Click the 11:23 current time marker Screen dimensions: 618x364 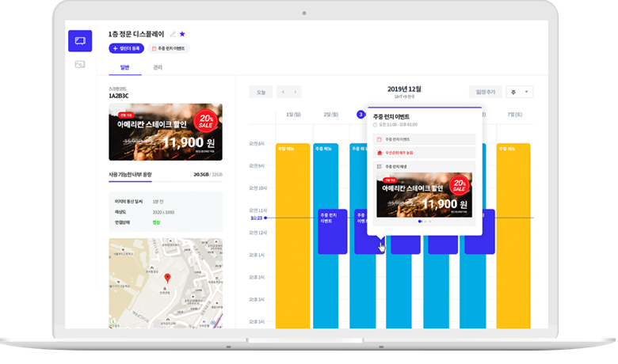tap(256, 218)
